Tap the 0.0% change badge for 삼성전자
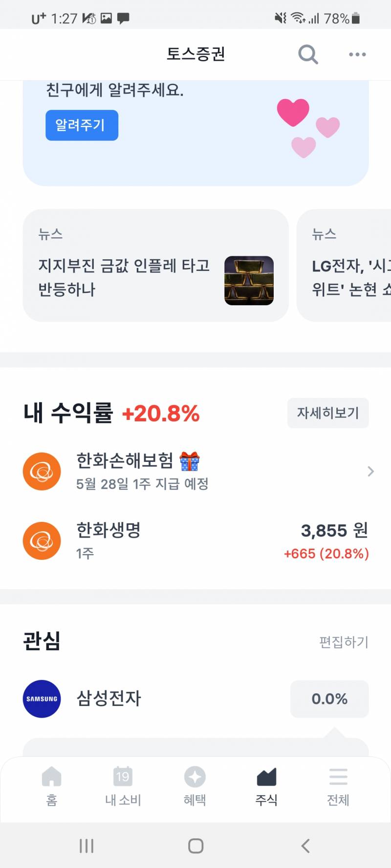Viewport: 391px width, 868px height. point(329,699)
